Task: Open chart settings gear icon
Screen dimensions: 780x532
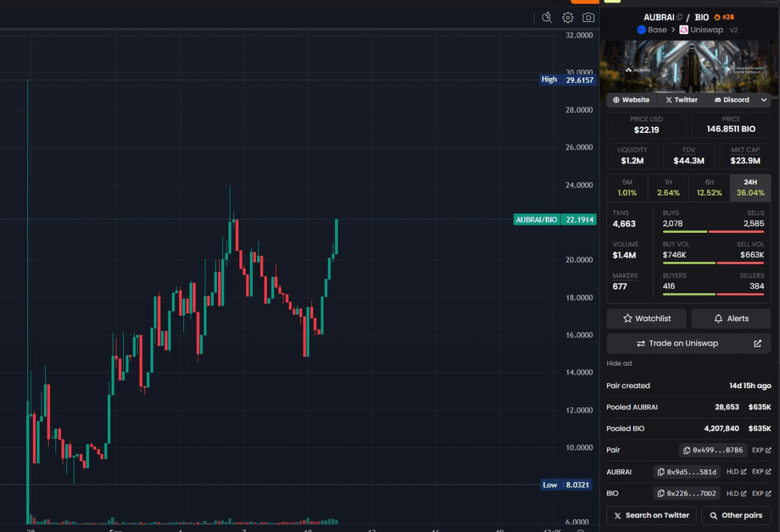Action: (567, 17)
